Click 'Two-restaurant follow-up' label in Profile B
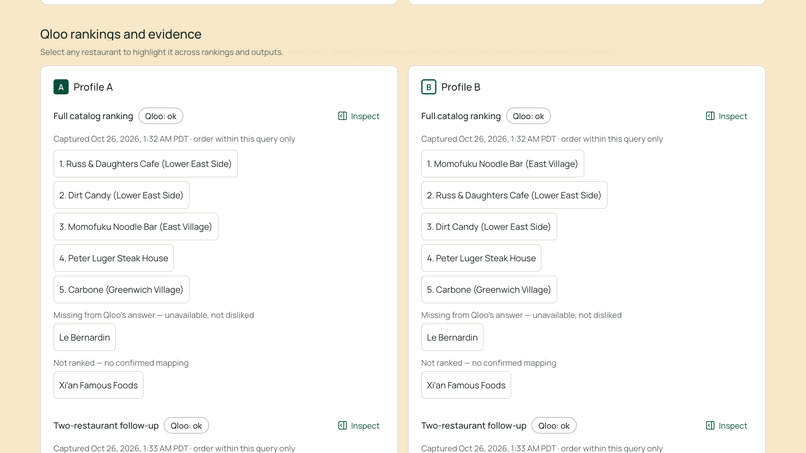The width and height of the screenshot is (806, 453). click(473, 426)
